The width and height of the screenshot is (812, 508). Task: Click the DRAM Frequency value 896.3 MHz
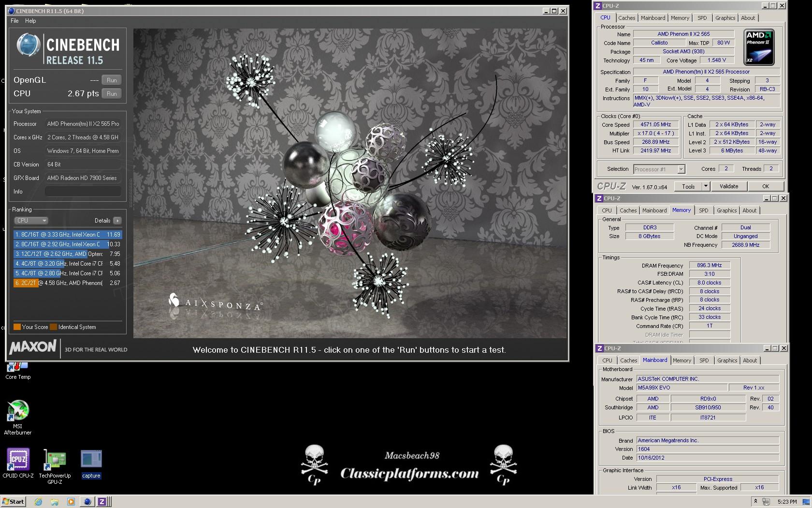click(709, 266)
